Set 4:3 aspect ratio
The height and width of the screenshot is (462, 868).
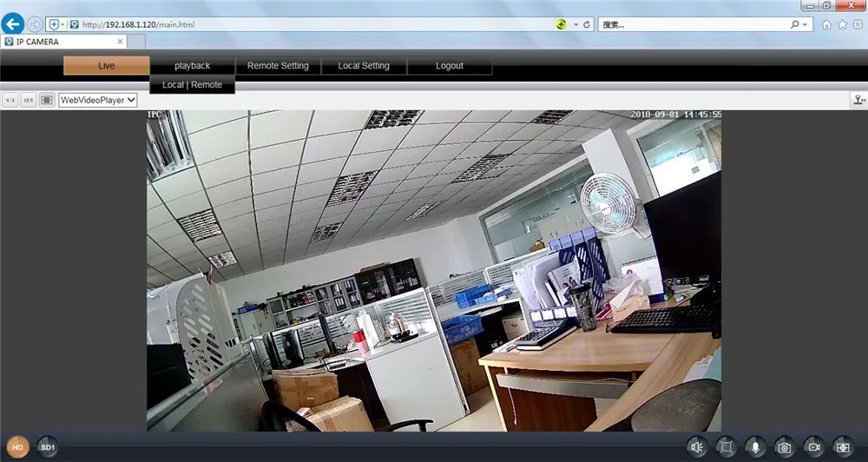pos(10,100)
